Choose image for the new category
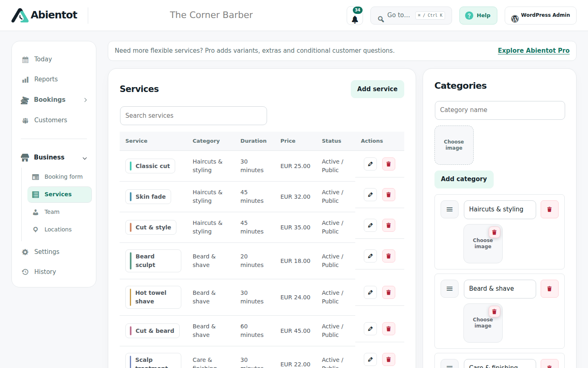588x368 pixels. pos(454,145)
